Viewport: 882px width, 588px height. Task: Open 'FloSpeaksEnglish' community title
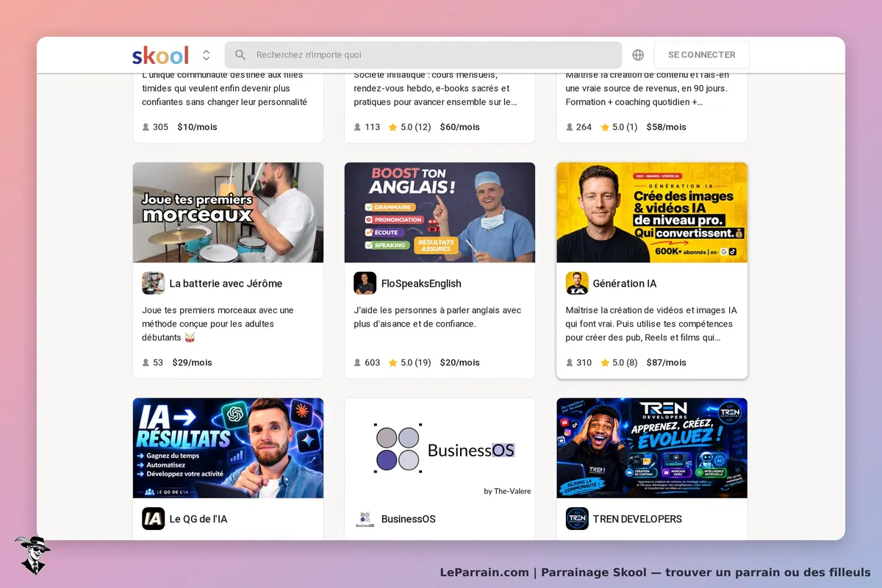pos(421,284)
